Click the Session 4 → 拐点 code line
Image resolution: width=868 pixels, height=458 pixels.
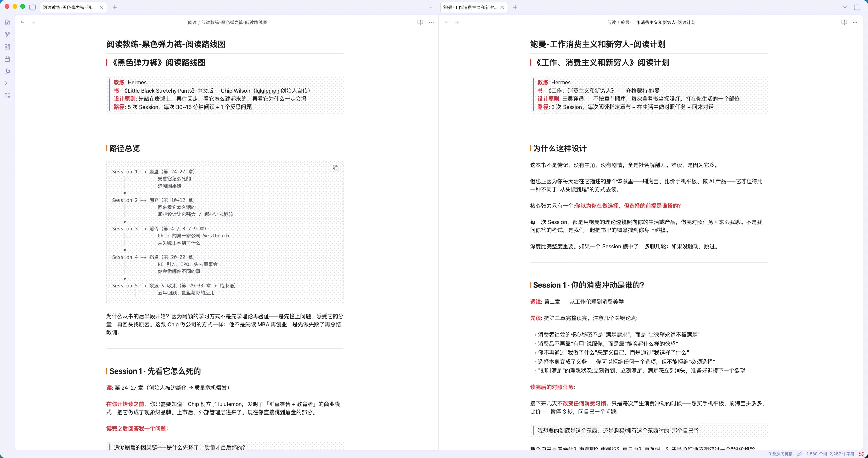pos(154,257)
